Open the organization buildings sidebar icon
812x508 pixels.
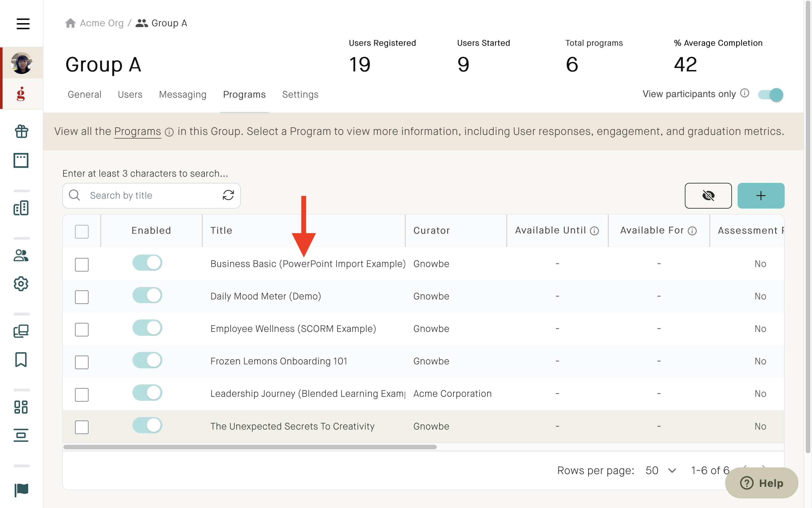21,208
